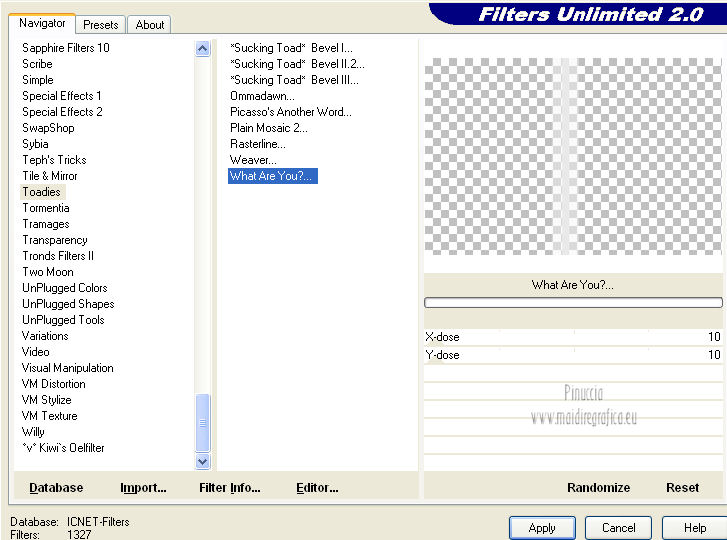Select Special Effects 1 category
The image size is (727, 540).
pos(62,96)
